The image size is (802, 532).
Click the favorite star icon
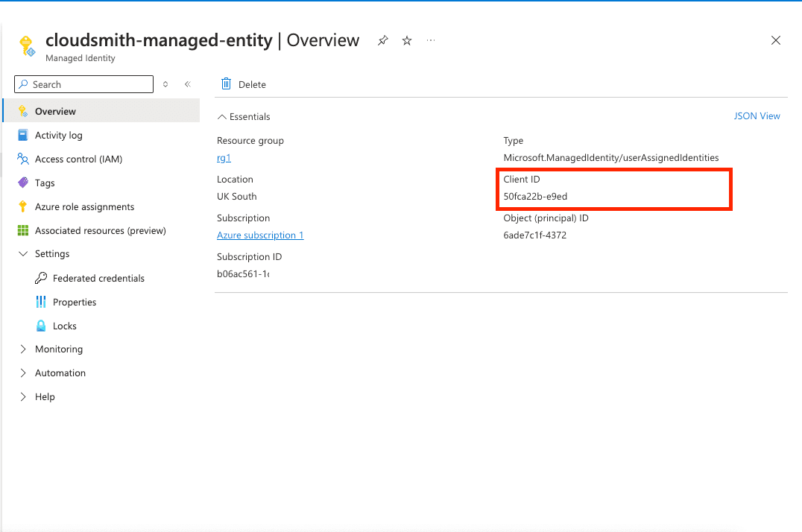(407, 41)
